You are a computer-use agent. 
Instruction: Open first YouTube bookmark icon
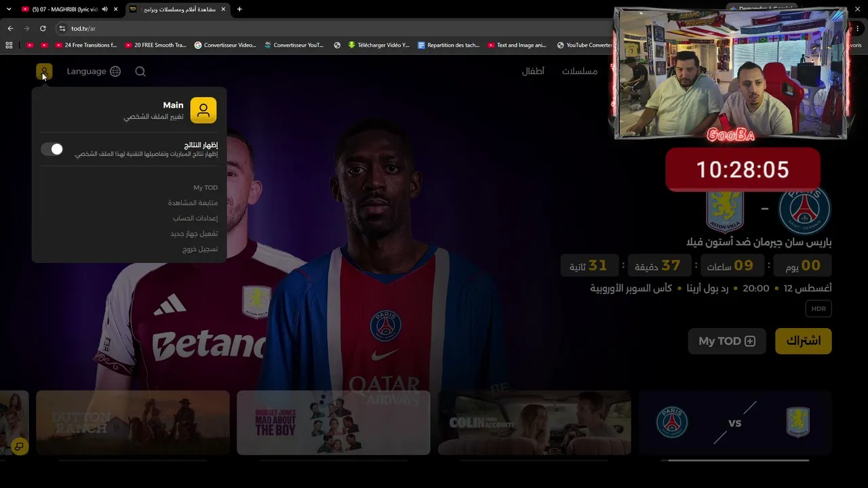point(29,45)
